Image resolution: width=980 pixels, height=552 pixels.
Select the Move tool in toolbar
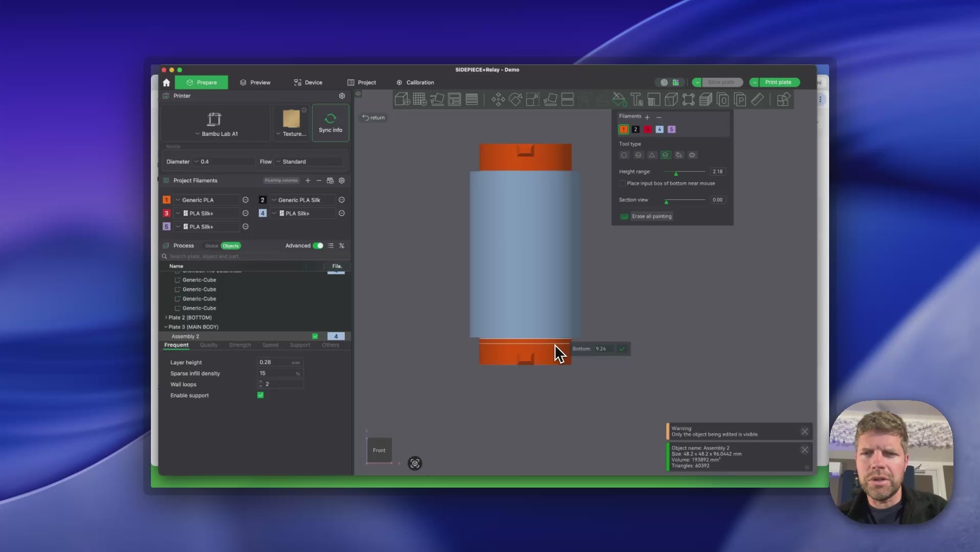click(x=498, y=100)
